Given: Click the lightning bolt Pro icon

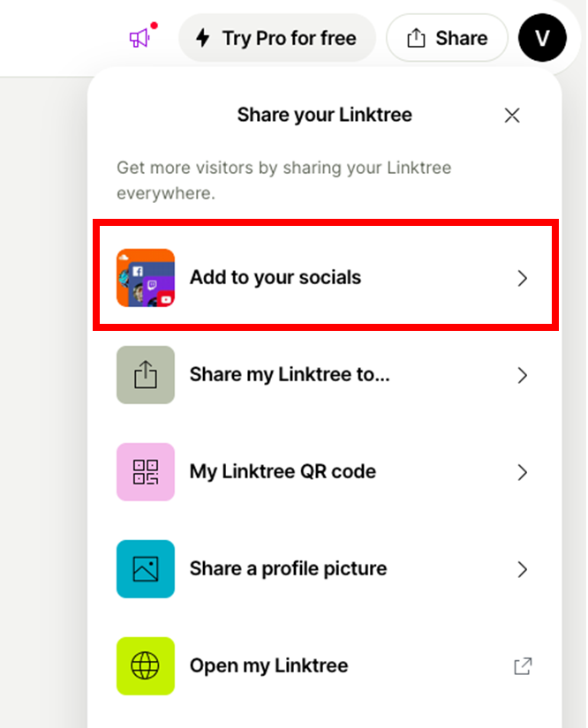Looking at the screenshot, I should [202, 38].
